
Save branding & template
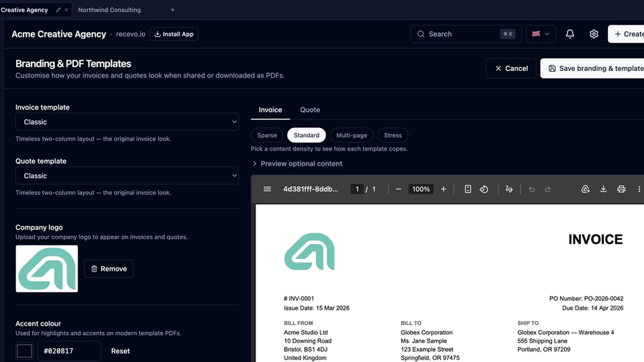[x=592, y=68]
